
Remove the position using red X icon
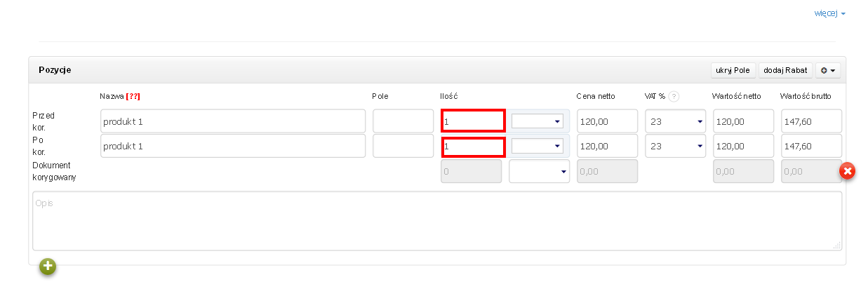tap(847, 170)
